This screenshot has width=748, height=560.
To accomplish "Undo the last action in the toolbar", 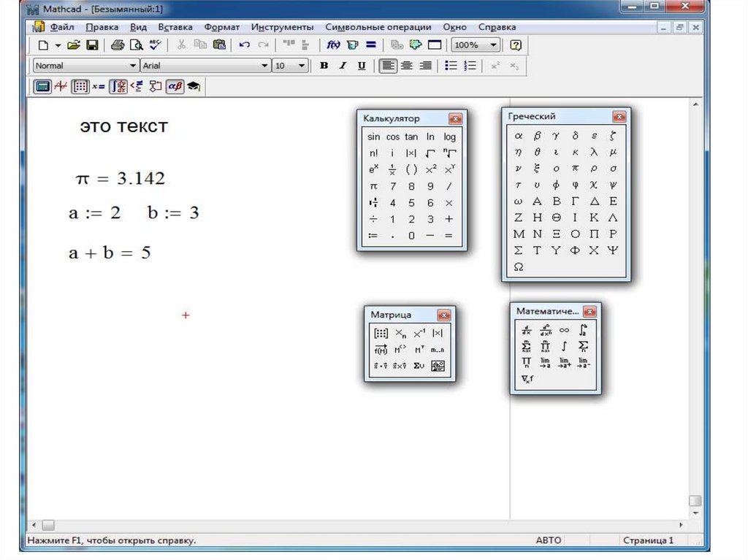I will pos(244,45).
